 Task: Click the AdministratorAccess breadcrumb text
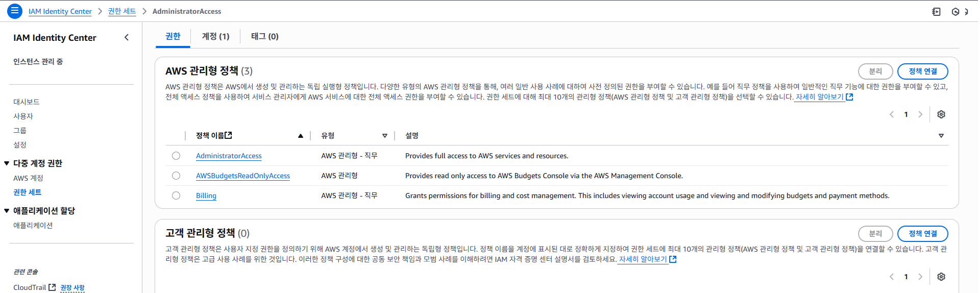[x=187, y=11]
